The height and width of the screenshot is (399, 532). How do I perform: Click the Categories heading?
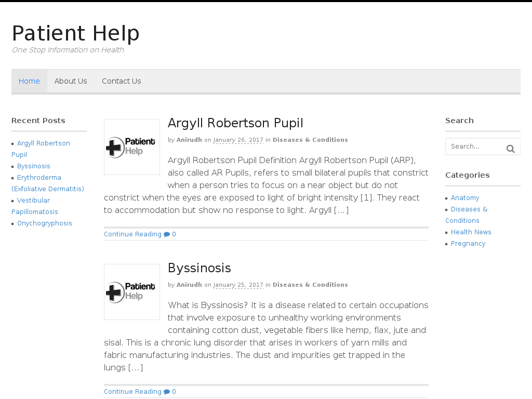click(x=467, y=175)
